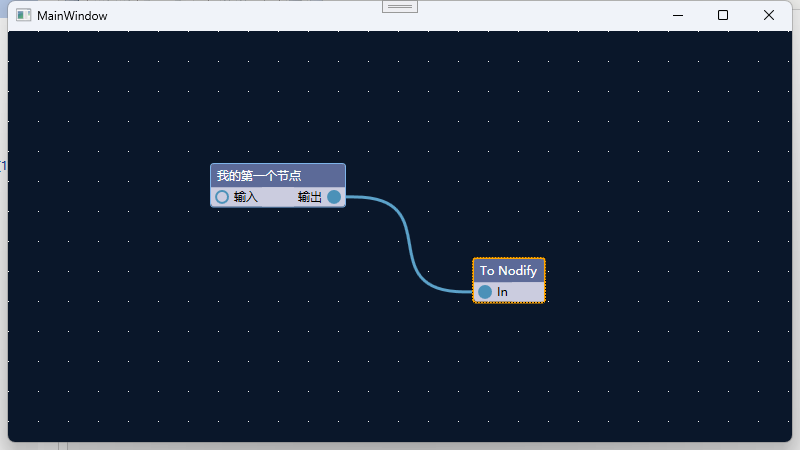Click the 输入 input connector circle
The image size is (800, 450).
[x=222, y=197]
